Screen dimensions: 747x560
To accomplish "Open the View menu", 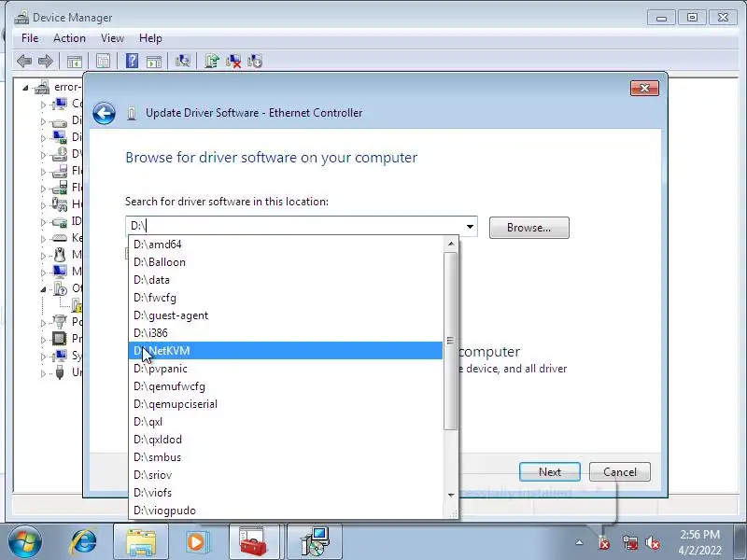I will [112, 38].
